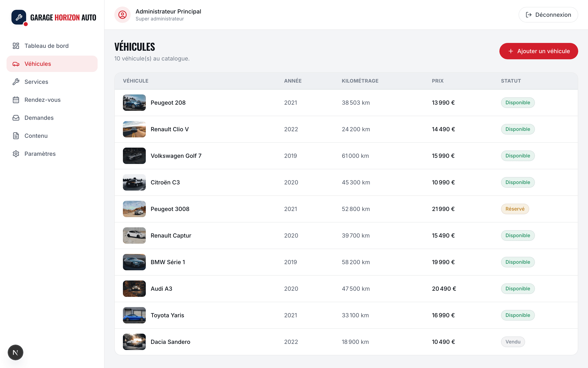The width and height of the screenshot is (588, 368).
Task: Click the Renault Clio V name
Action: click(x=170, y=129)
